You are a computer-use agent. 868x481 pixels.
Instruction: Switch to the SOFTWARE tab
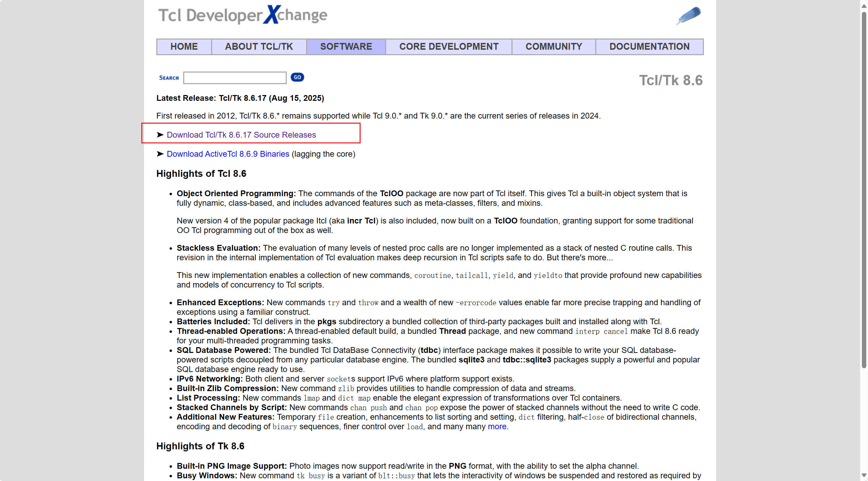tap(346, 47)
